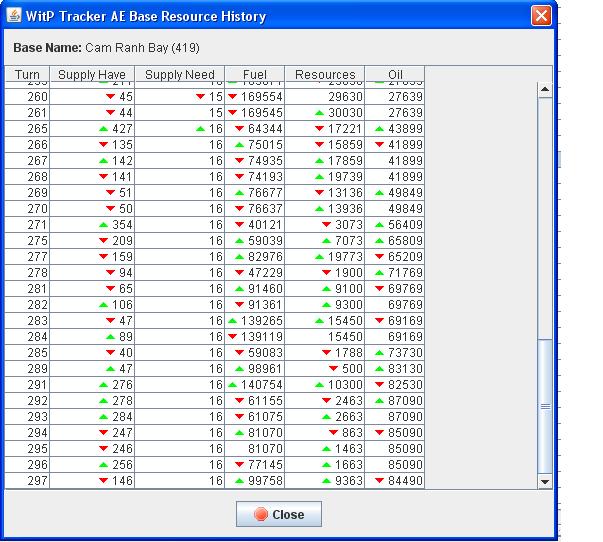
Task: Click red down arrow beside Supply Have 209
Action: pyautogui.click(x=103, y=241)
